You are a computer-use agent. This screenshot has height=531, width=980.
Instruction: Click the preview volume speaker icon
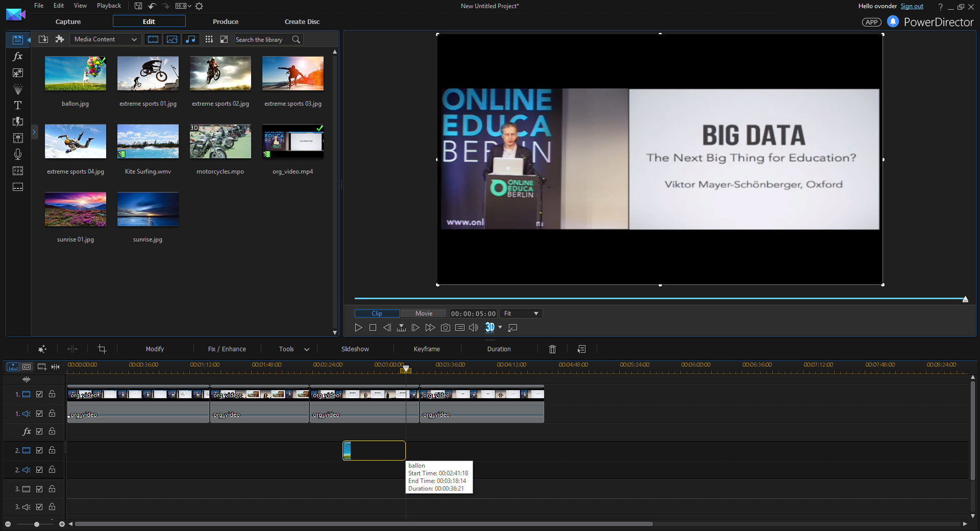pyautogui.click(x=474, y=328)
